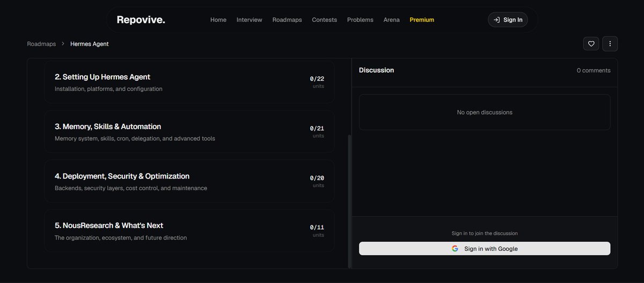644x283 pixels.
Task: Open NousResearch & What's Next section
Action: pyautogui.click(x=189, y=230)
